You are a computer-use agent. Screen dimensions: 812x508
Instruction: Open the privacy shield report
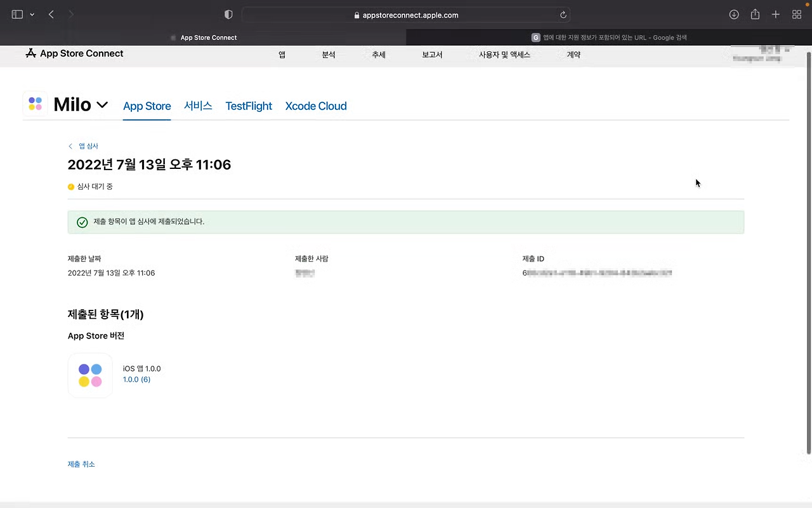[229, 15]
